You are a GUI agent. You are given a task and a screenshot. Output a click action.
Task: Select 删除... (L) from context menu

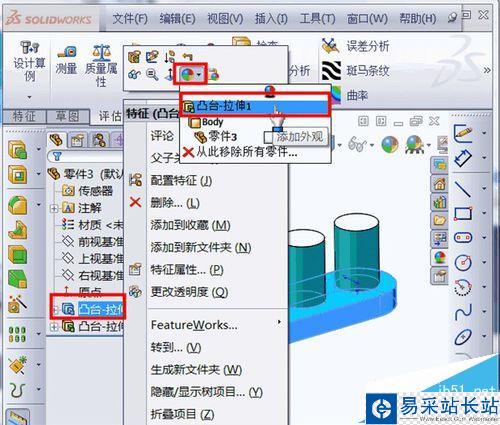(x=175, y=203)
